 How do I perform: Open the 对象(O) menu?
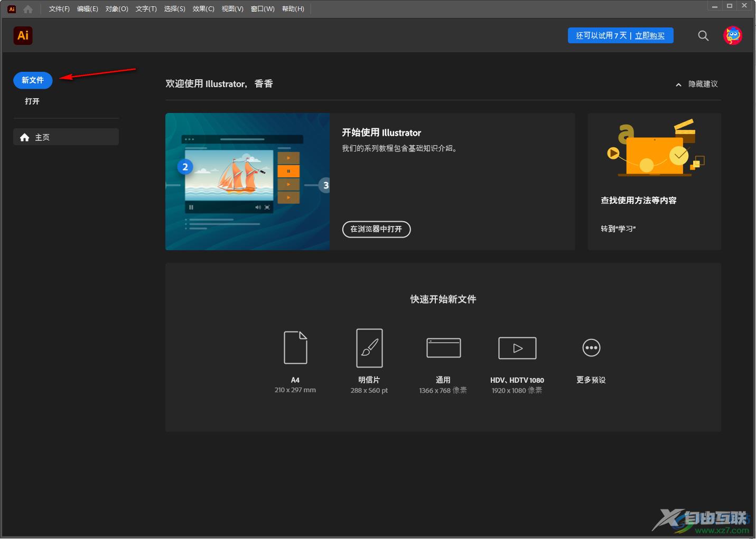tap(117, 9)
